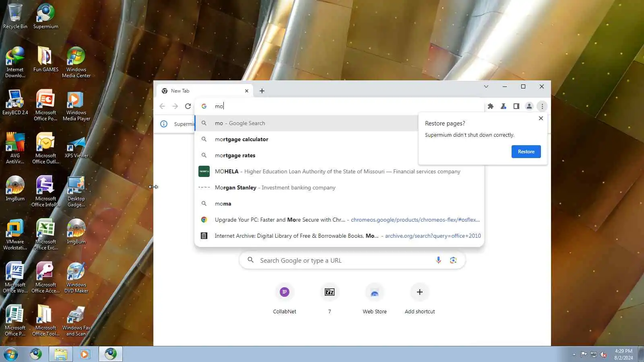
Task: Select the Microsoft Office Access shortcut
Action: click(x=45, y=277)
